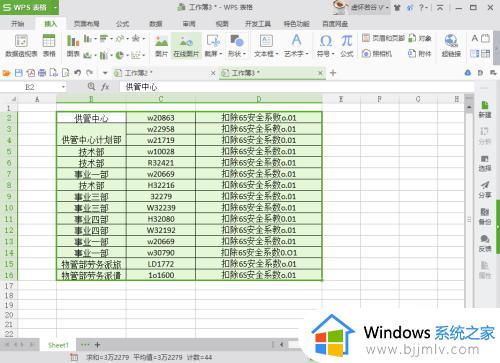This screenshot has height=363, width=500.
Task: Select cell containing 供管中心计划部
Action: tap(91, 134)
